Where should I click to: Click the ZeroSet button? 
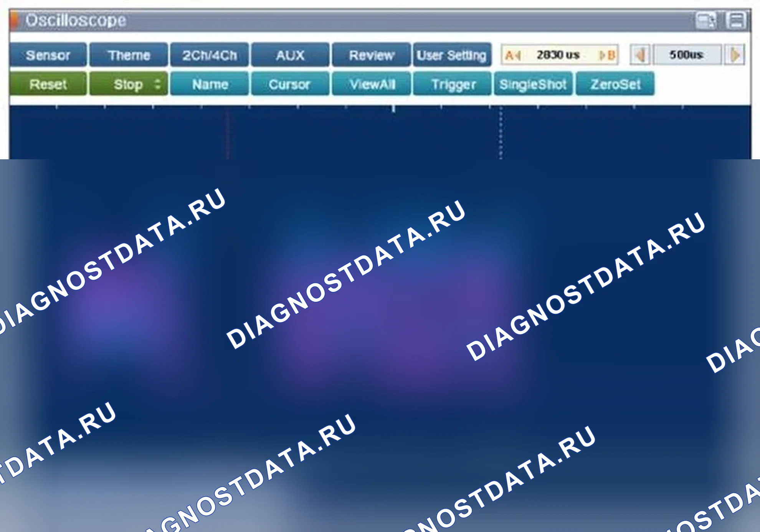(615, 84)
